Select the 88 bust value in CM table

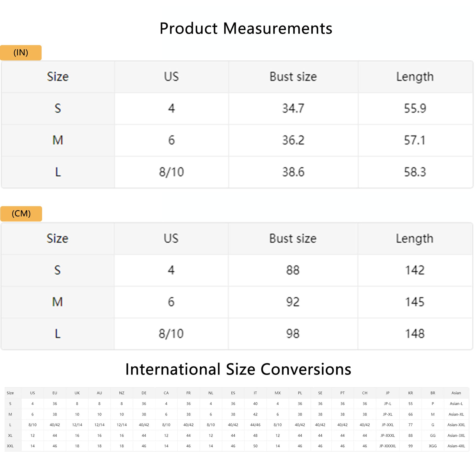pyautogui.click(x=293, y=270)
